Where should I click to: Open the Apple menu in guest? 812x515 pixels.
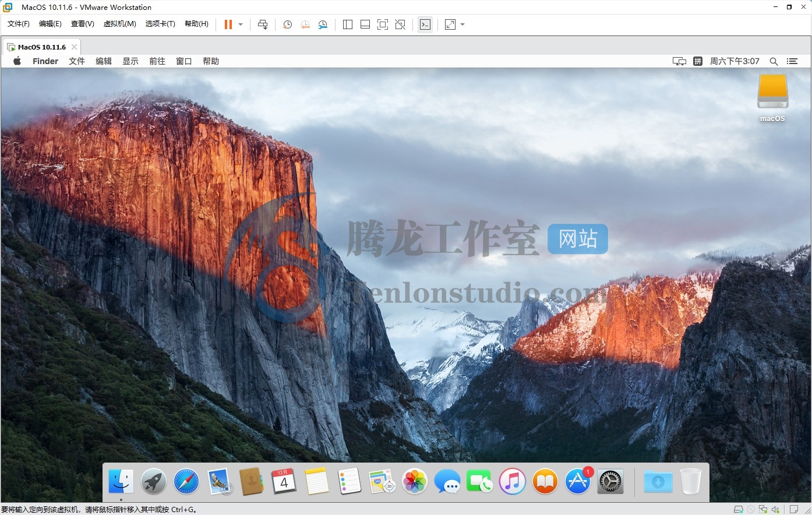point(17,61)
